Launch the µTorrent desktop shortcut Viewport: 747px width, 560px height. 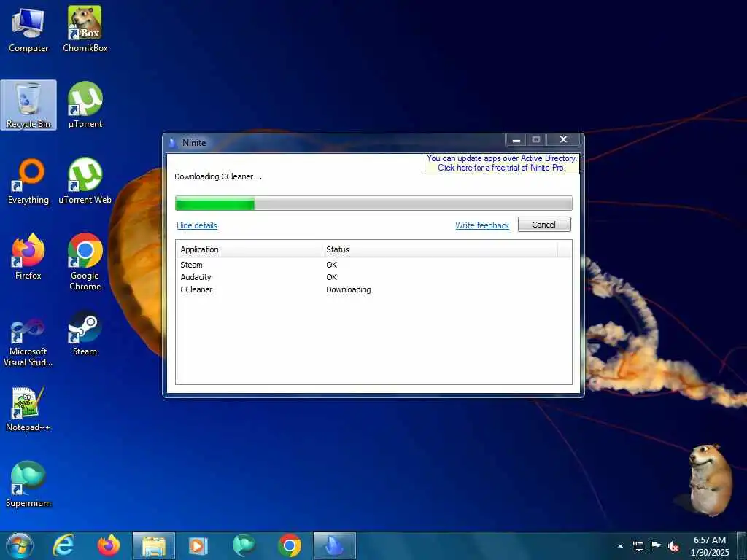tap(85, 105)
